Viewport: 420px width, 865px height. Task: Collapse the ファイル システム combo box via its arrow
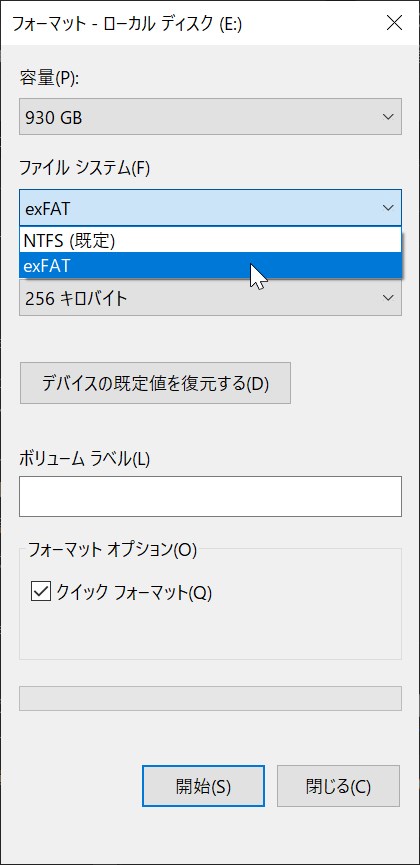tap(388, 208)
